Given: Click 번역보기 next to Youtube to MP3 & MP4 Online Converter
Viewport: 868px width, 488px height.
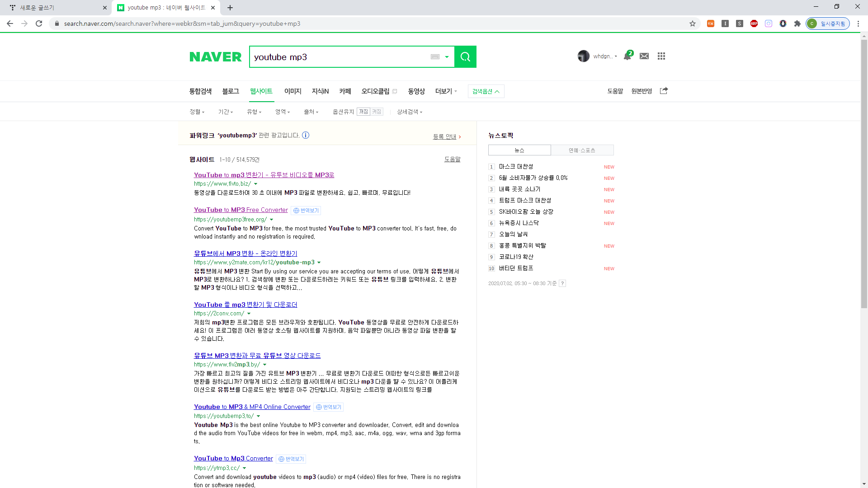Looking at the screenshot, I should click(329, 407).
